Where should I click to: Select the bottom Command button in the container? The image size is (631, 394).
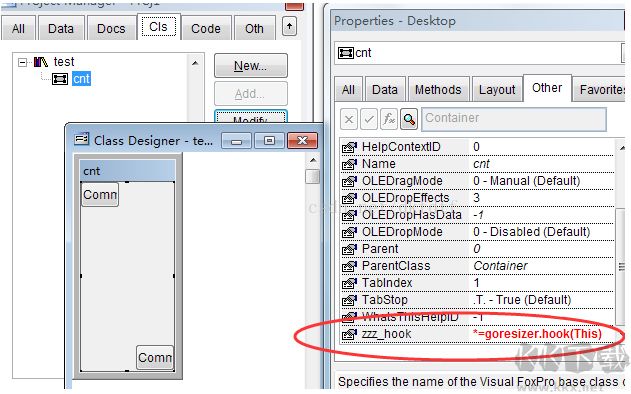tap(155, 357)
